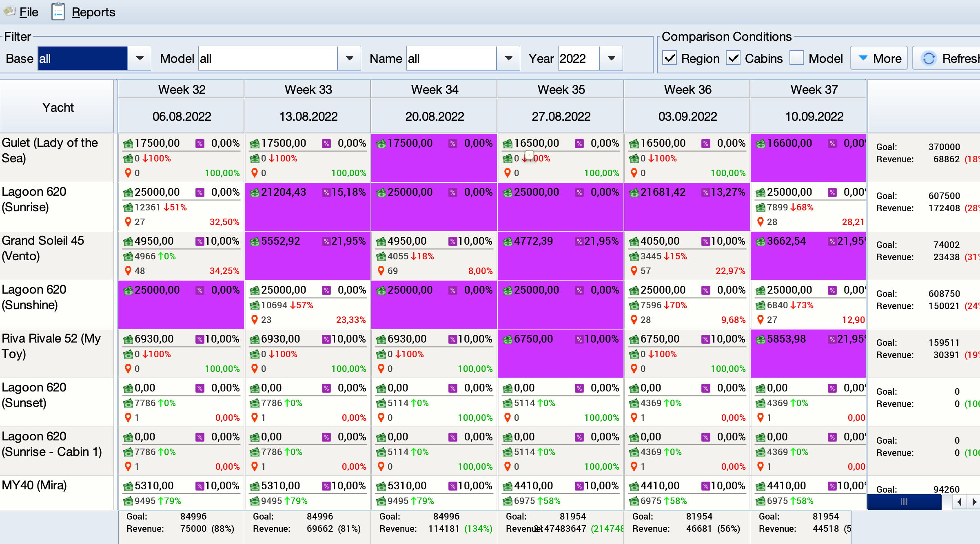Viewport: 980px width, 544px height.
Task: Click the Refresh circular arrows icon
Action: 929,58
